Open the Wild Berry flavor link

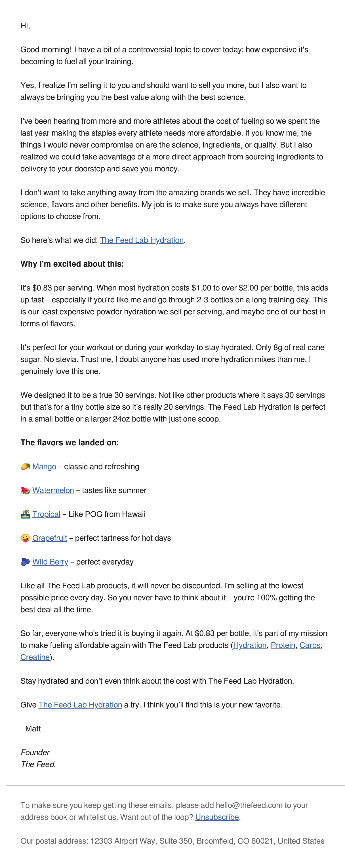pos(50,562)
